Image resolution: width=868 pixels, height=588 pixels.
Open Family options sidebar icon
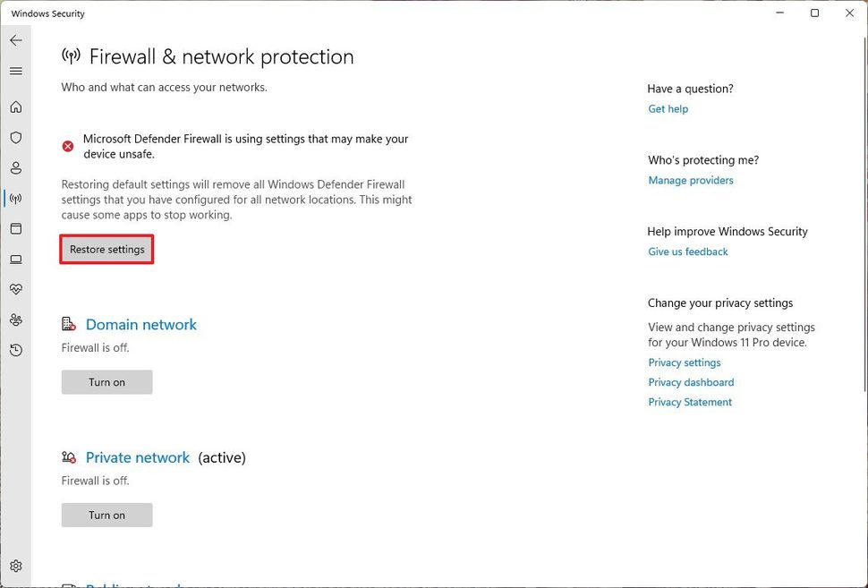[16, 320]
